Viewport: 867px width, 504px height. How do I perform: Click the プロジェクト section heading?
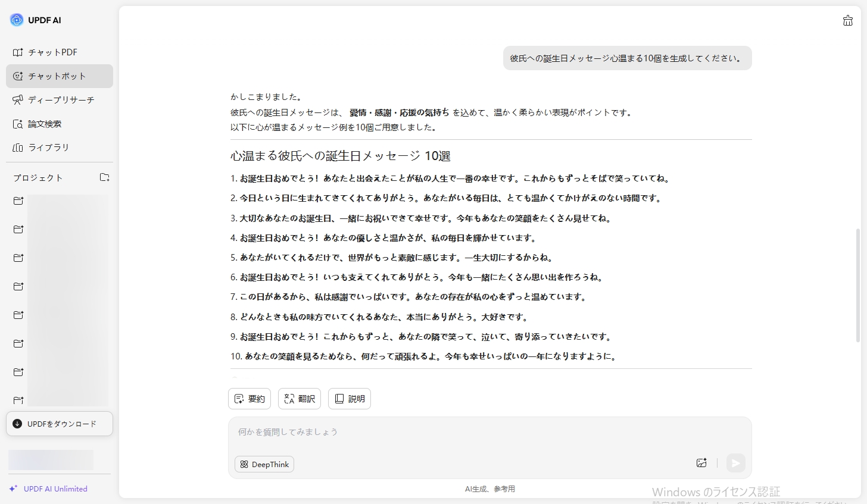38,178
